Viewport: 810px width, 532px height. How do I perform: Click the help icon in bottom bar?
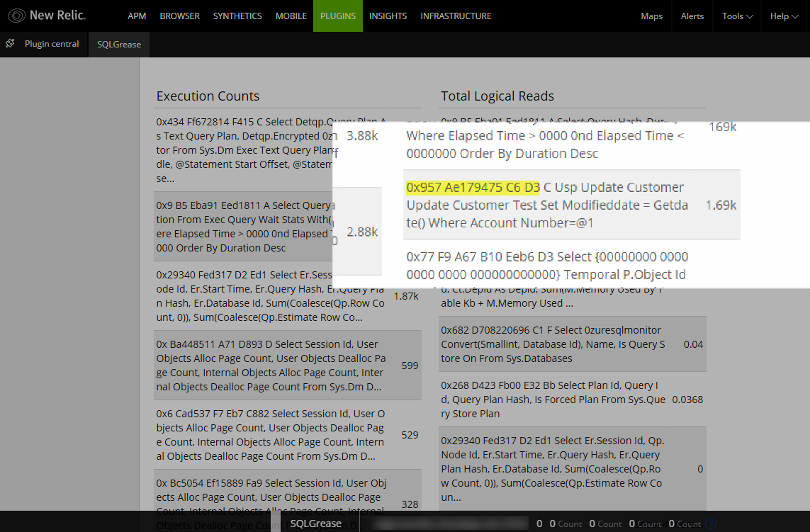(711, 523)
